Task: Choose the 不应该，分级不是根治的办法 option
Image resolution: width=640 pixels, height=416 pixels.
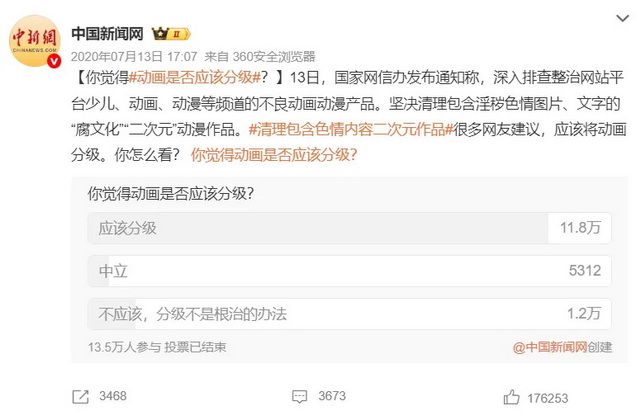Action: click(x=346, y=314)
